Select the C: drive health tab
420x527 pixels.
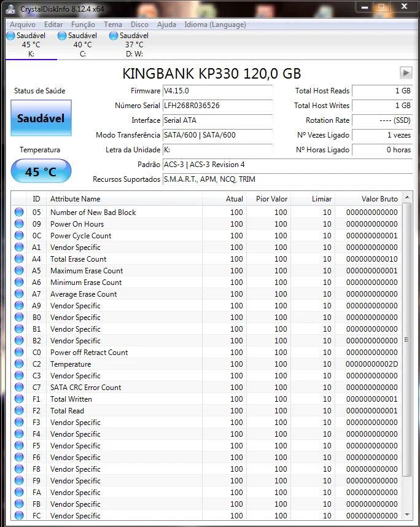[x=83, y=45]
